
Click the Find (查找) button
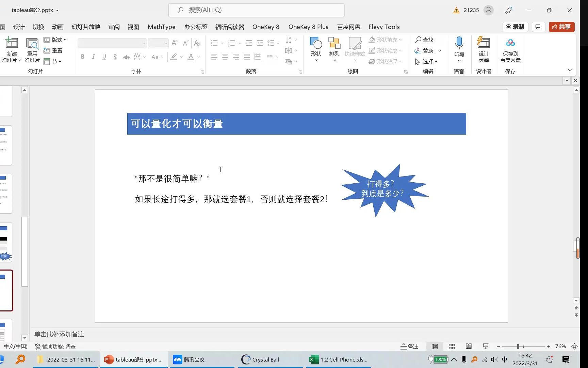coord(424,40)
